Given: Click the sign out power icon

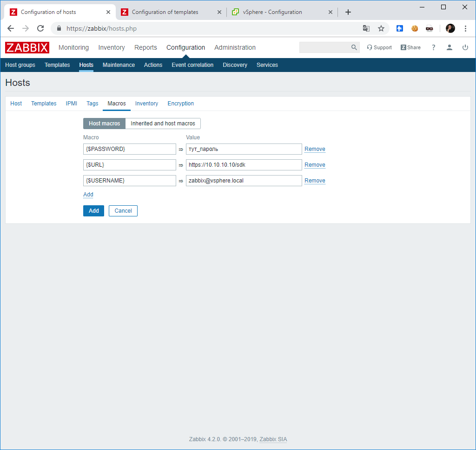Looking at the screenshot, I should point(465,47).
